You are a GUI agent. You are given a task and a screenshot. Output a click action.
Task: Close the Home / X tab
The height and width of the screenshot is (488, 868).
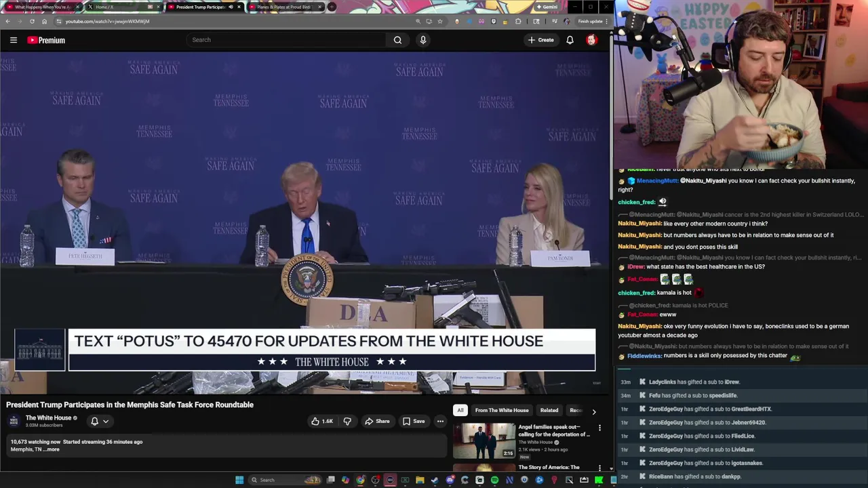(159, 7)
